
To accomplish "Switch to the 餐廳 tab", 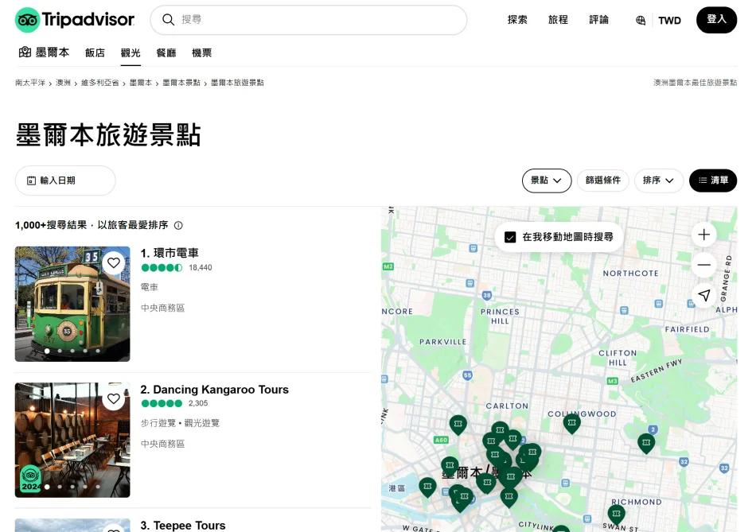I will click(166, 52).
